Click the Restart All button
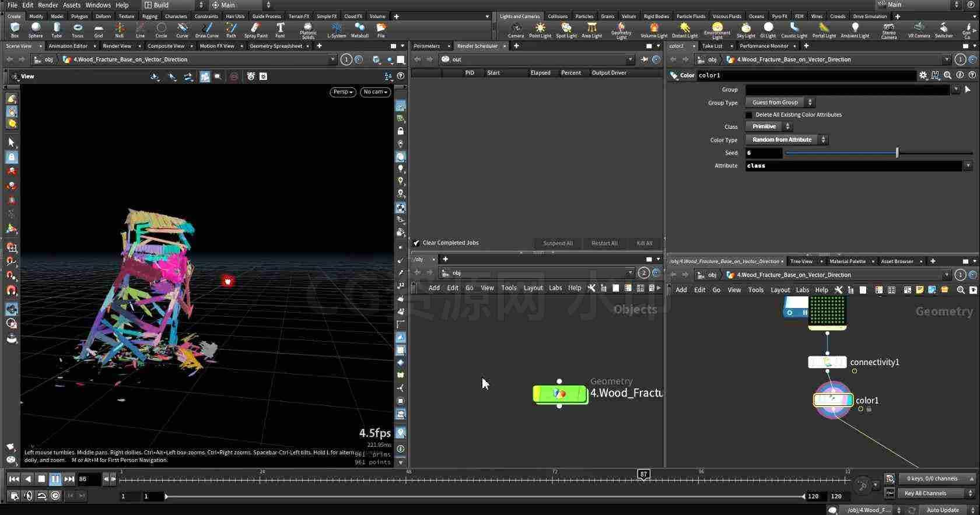Screen dimensions: 980x515 tap(604, 243)
